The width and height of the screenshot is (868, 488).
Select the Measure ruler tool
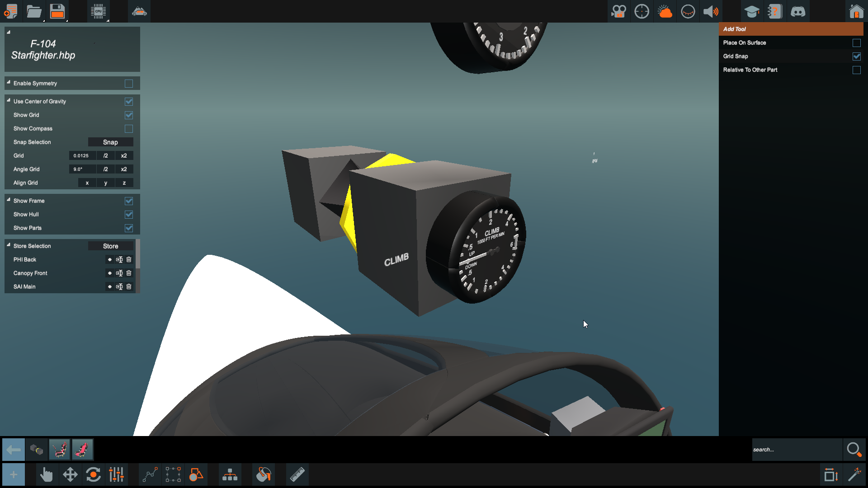[x=297, y=475]
